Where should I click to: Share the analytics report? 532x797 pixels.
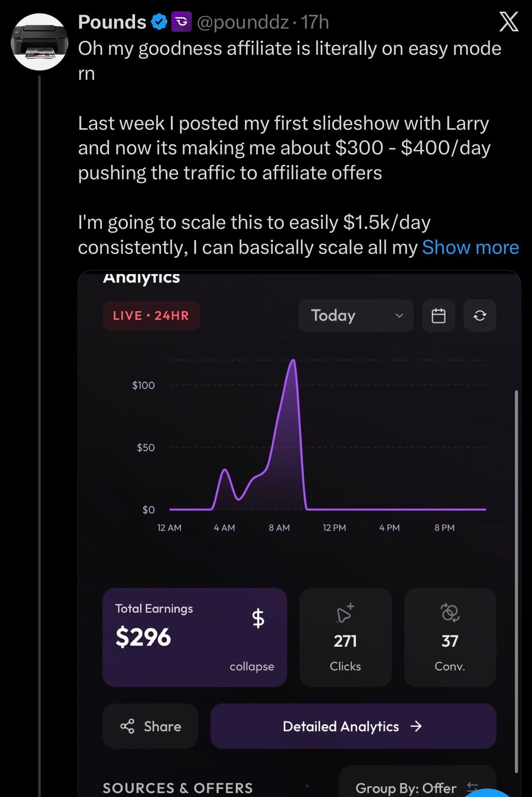pos(150,726)
